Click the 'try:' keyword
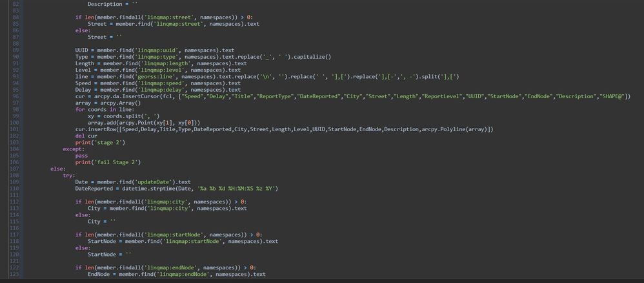The width and height of the screenshot is (644, 283). pyautogui.click(x=69, y=175)
